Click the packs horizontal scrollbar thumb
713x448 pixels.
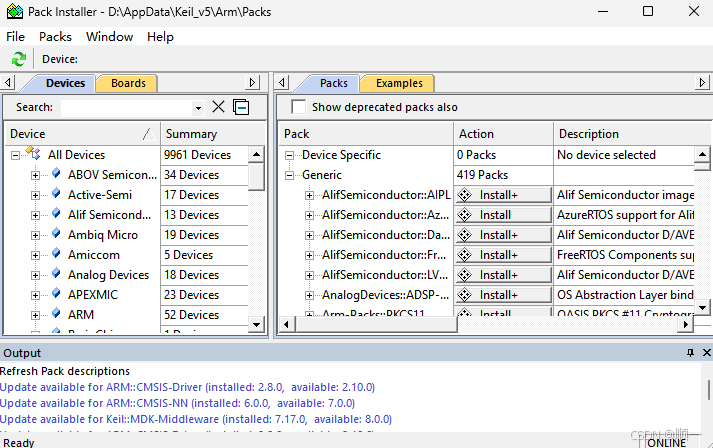coord(376,324)
